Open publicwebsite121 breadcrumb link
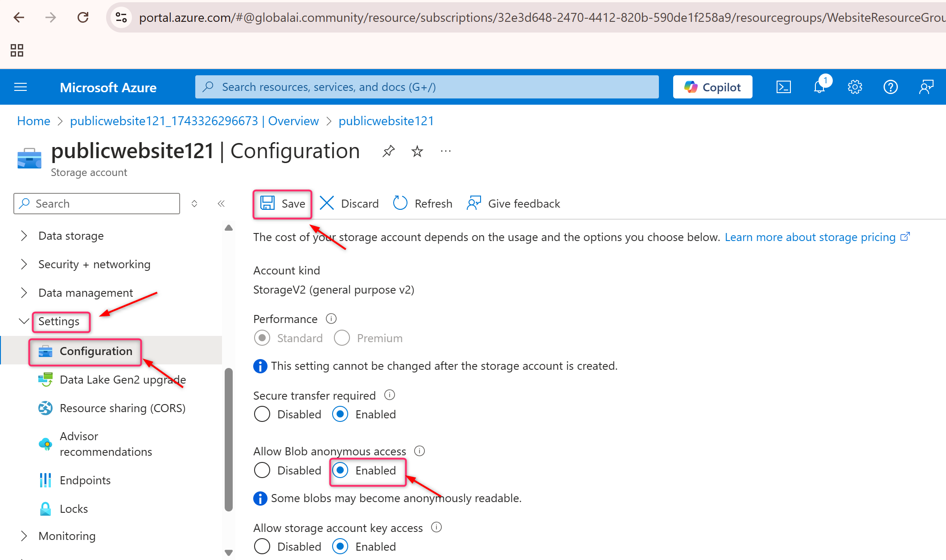This screenshot has height=560, width=946. coord(386,121)
